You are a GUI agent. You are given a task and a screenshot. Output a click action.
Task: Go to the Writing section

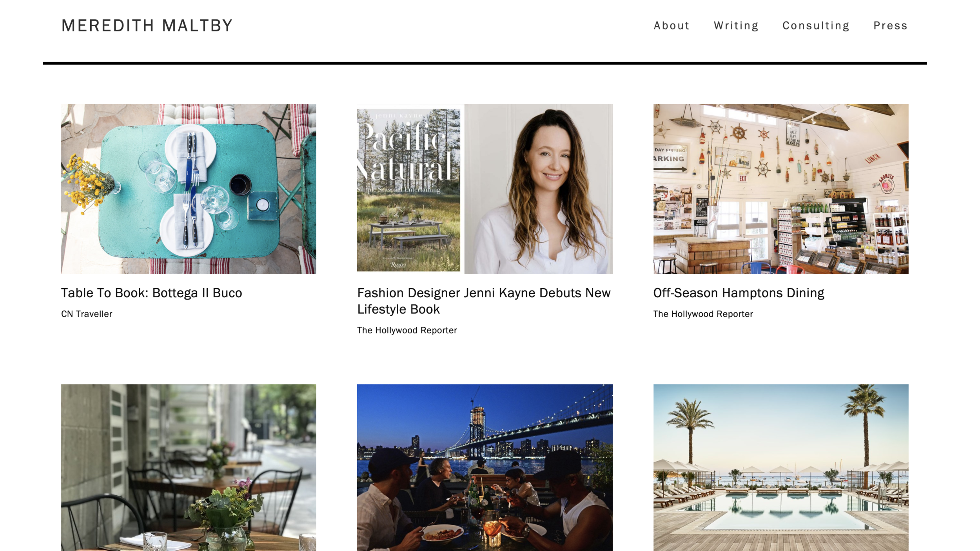(x=736, y=25)
